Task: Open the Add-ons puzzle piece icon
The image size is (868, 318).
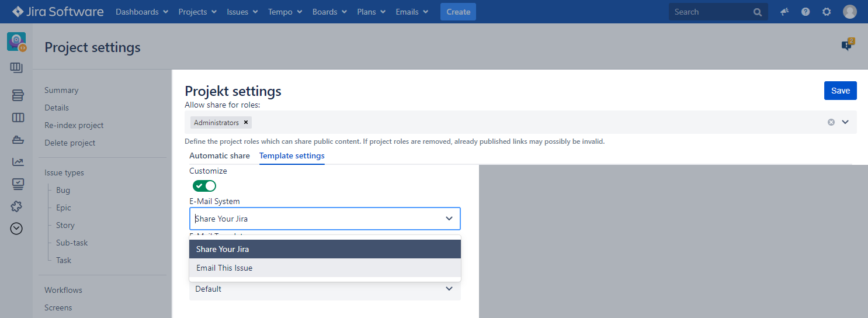Action: tap(18, 206)
